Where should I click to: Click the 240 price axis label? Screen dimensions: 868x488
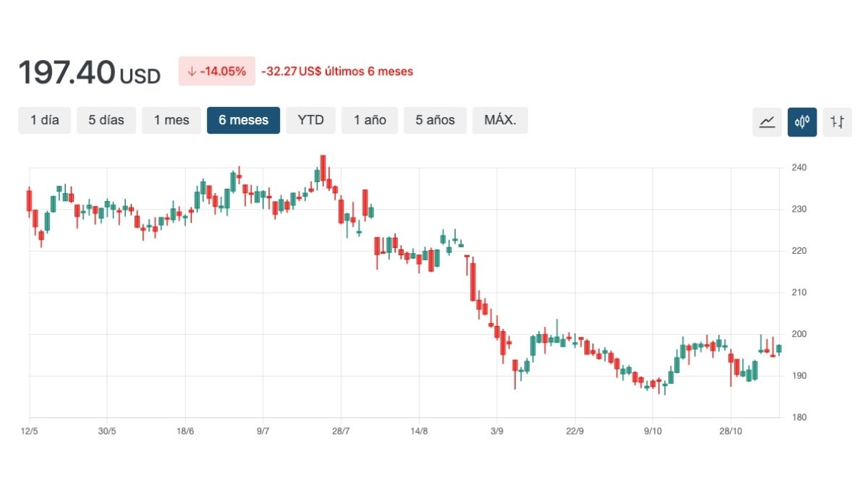(799, 168)
